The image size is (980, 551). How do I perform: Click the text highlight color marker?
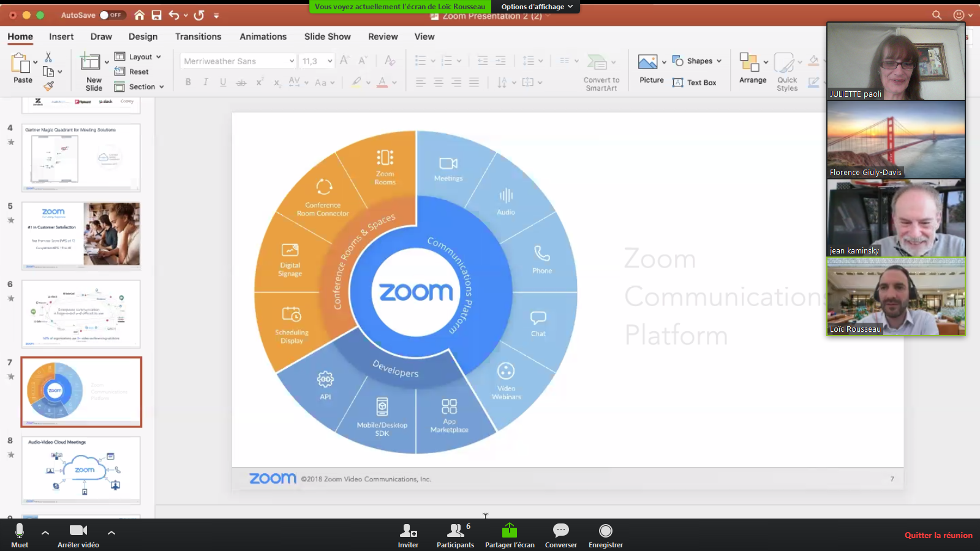click(356, 82)
